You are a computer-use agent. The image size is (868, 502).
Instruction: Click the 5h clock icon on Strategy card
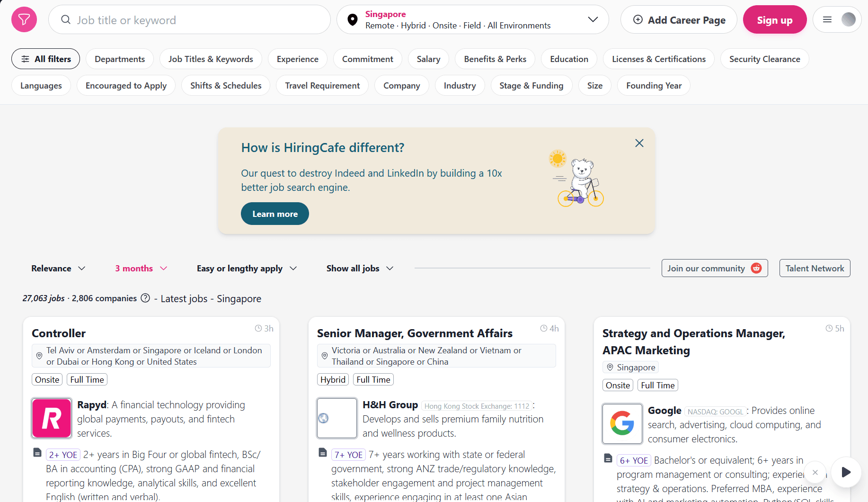(x=829, y=328)
